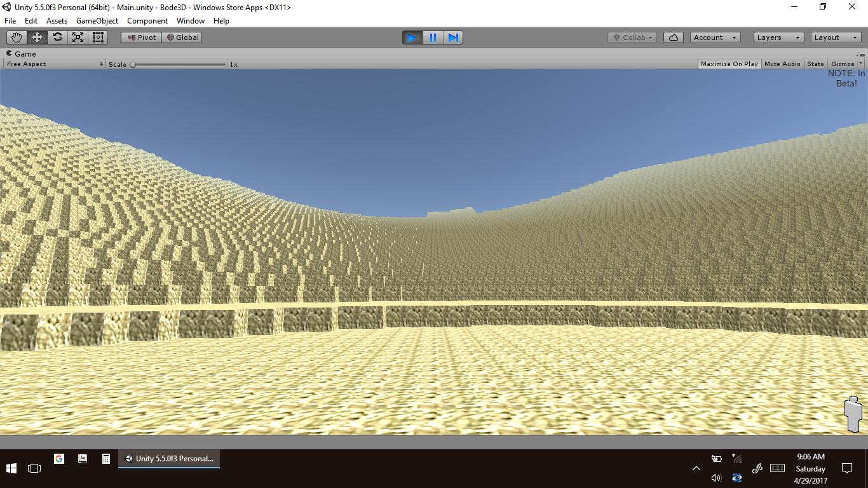Open the Free Aspect dropdown

coord(54,64)
